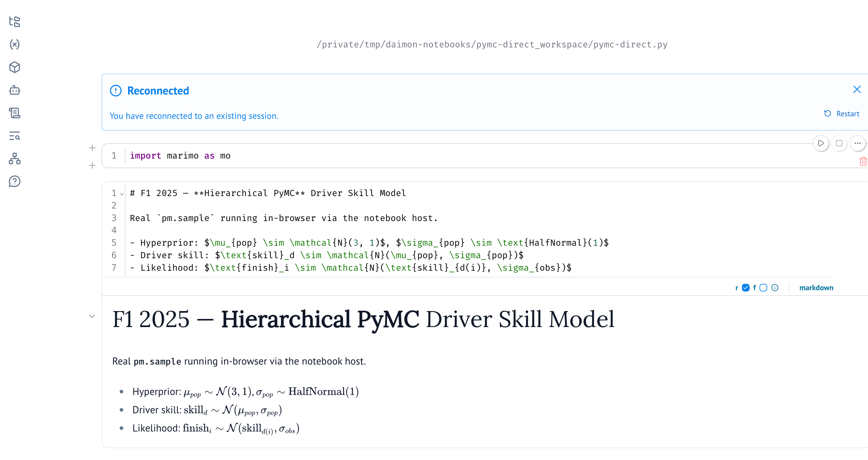Click the rendered Hyperprior bullet
Screen dimensions: 868x460
coord(245,391)
